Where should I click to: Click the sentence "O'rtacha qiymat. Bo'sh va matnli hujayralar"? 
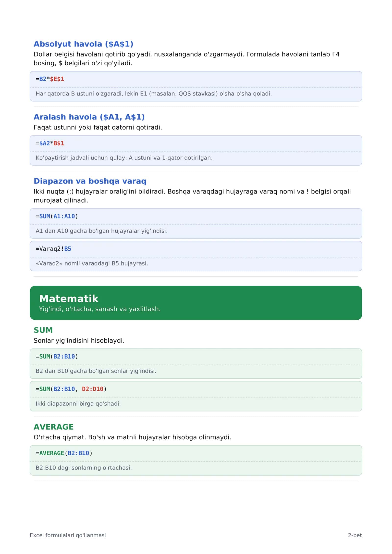[x=132, y=437]
